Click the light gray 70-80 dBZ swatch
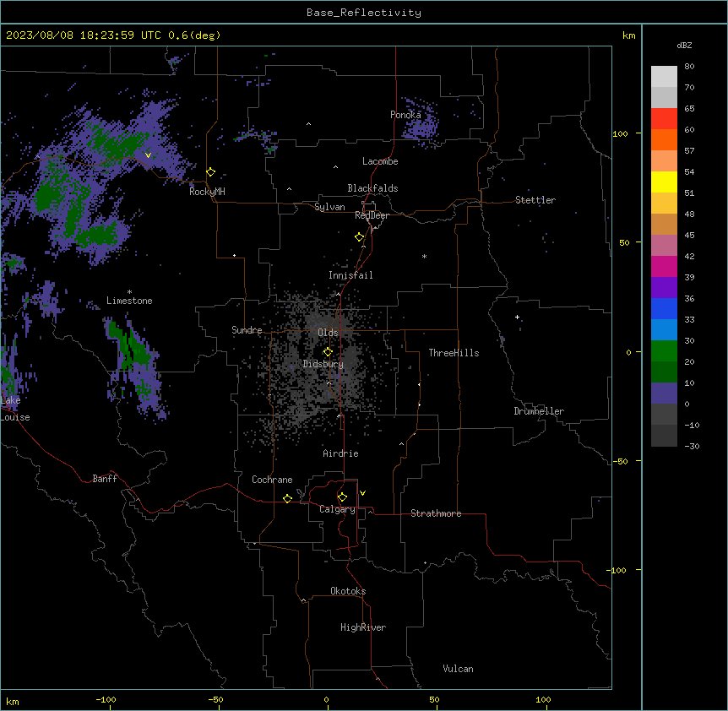 664,77
